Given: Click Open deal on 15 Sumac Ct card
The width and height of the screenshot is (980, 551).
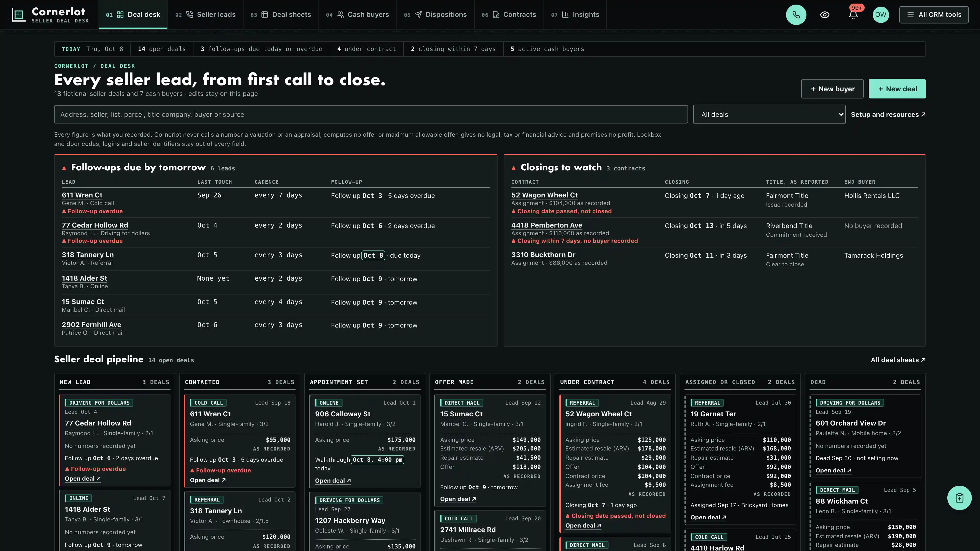Looking at the screenshot, I should point(458,499).
